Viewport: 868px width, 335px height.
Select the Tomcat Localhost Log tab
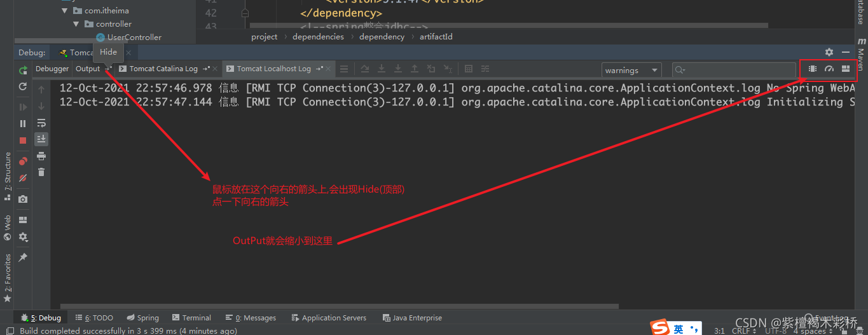click(x=274, y=69)
